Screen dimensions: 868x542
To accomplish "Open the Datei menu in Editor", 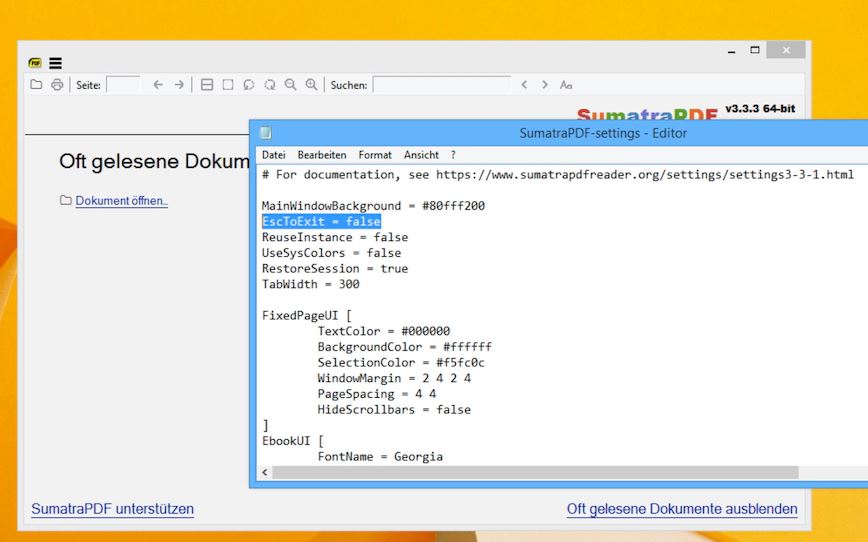I will click(x=273, y=155).
